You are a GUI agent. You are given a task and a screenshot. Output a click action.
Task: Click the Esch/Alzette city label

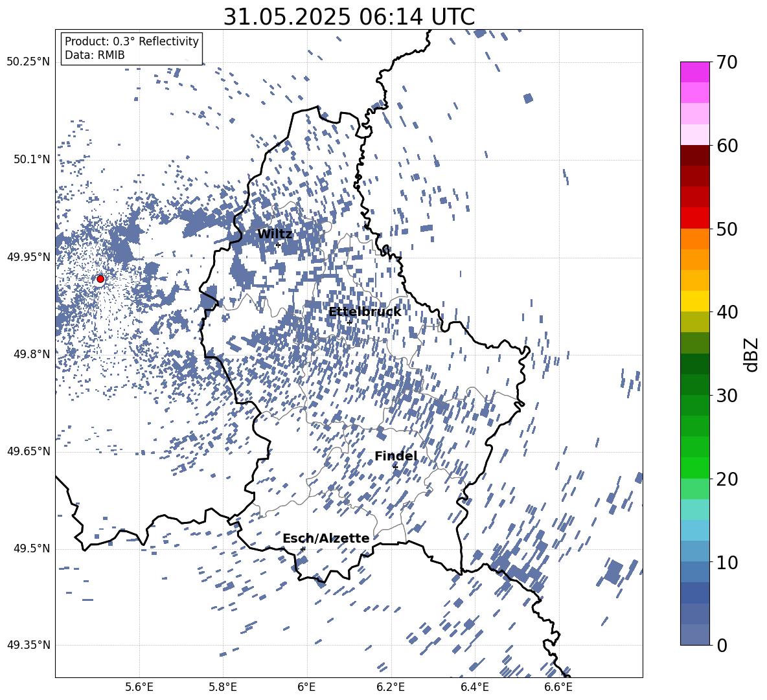point(326,538)
